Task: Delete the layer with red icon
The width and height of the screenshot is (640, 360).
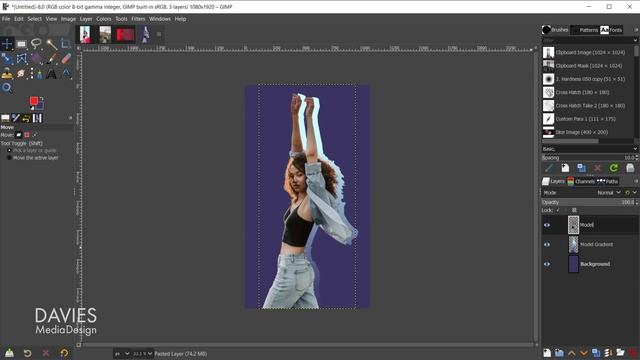Action: 633,353
